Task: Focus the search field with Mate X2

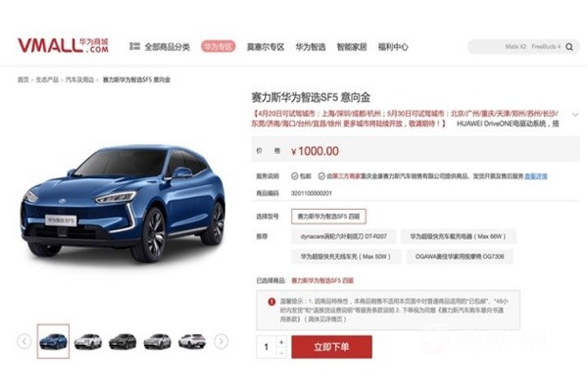Action: click(517, 47)
